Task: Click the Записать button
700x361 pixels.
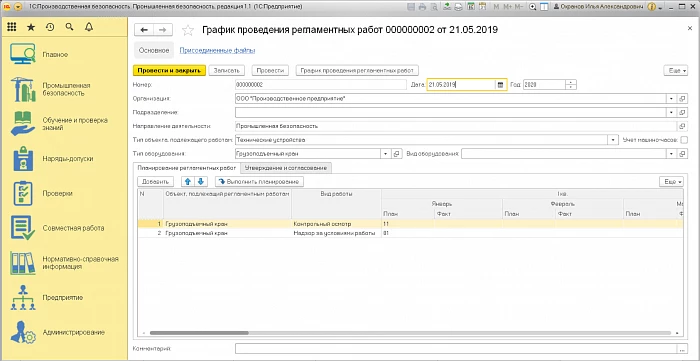Action: pos(227,71)
